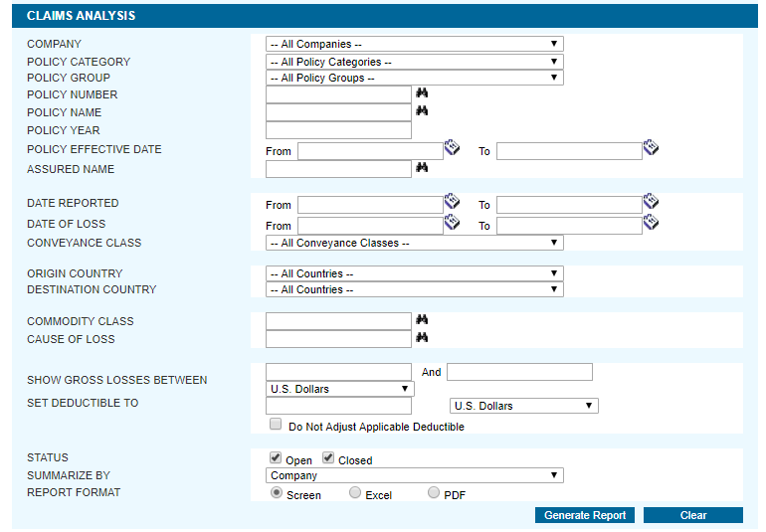Screen dimensions: 766x532
Task: Uncheck the Closed status checkbox
Action: (328, 458)
